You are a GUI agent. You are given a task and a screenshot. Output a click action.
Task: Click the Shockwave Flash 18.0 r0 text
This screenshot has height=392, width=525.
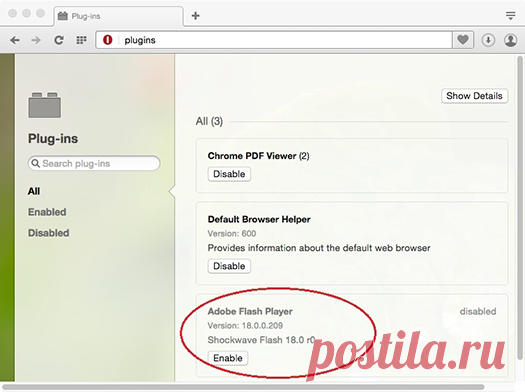261,340
